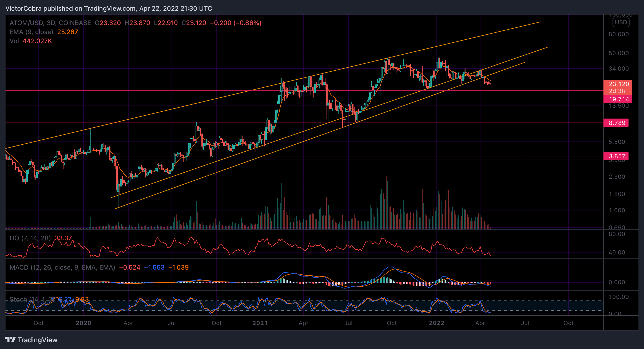Click the high price H23.870 in header

click(x=137, y=23)
